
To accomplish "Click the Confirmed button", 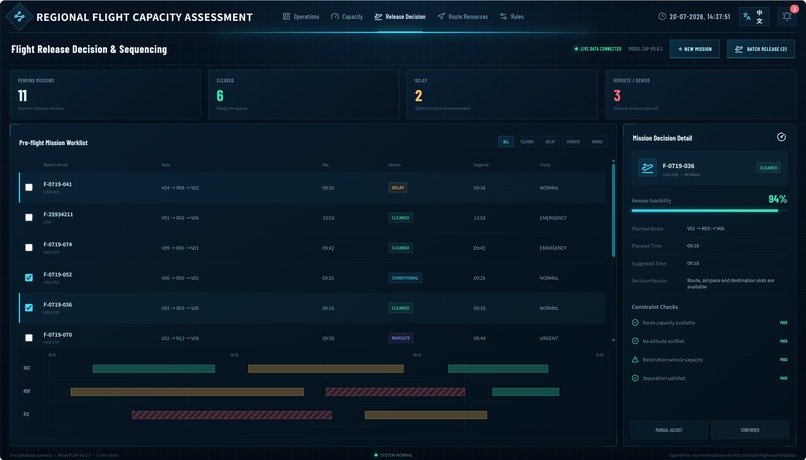I will [750, 430].
